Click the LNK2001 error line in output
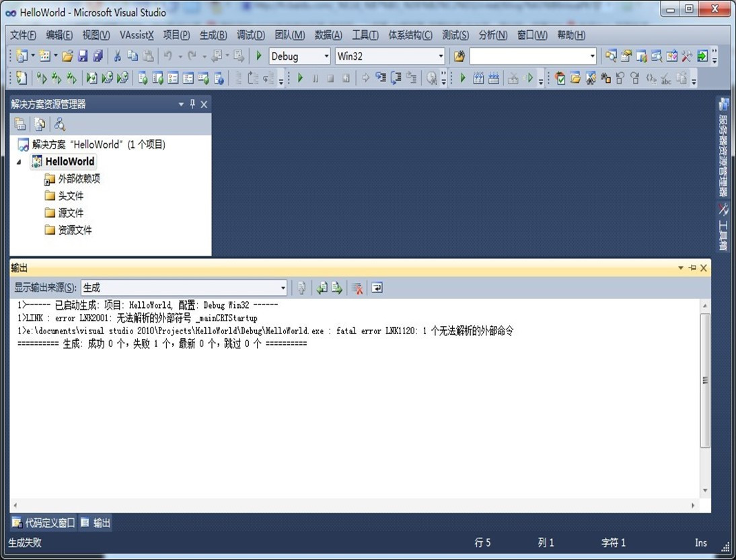Image resolution: width=736 pixels, height=560 pixels. (137, 318)
